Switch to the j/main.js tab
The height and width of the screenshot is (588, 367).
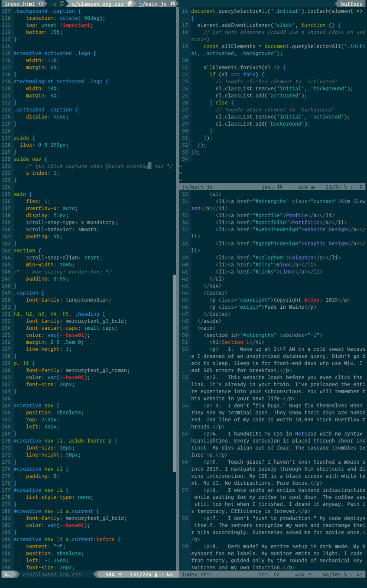click(x=157, y=4)
